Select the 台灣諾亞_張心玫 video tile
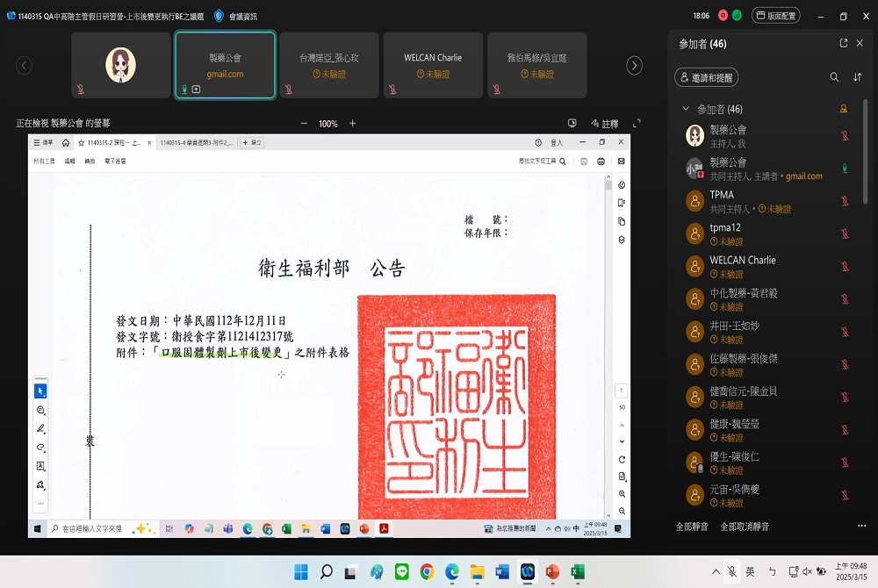The image size is (878, 588). [329, 66]
